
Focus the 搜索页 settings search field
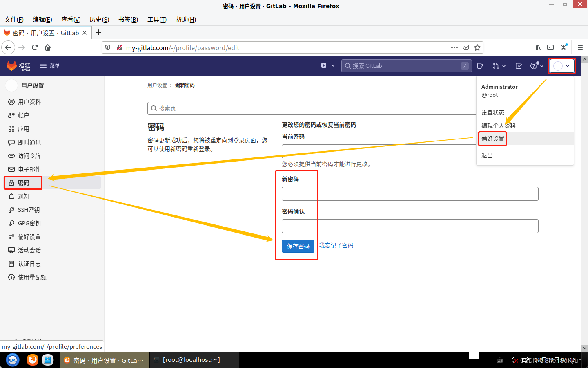(312, 108)
